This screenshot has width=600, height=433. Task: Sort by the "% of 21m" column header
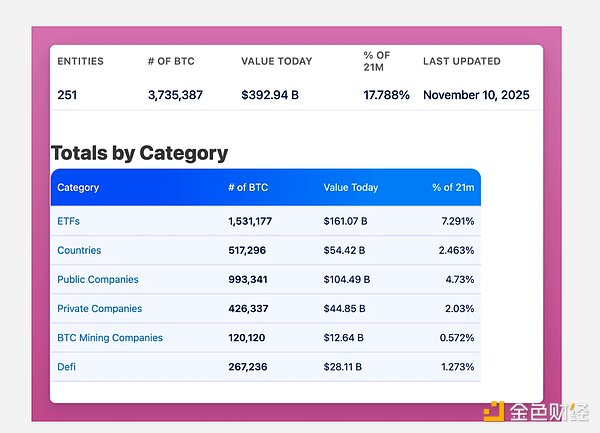click(453, 187)
